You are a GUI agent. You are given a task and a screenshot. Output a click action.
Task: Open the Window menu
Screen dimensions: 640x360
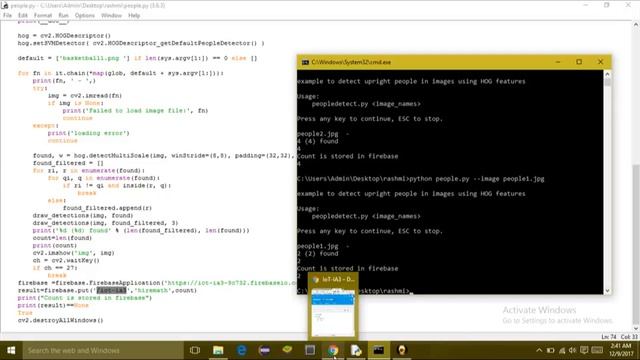click(111, 16)
